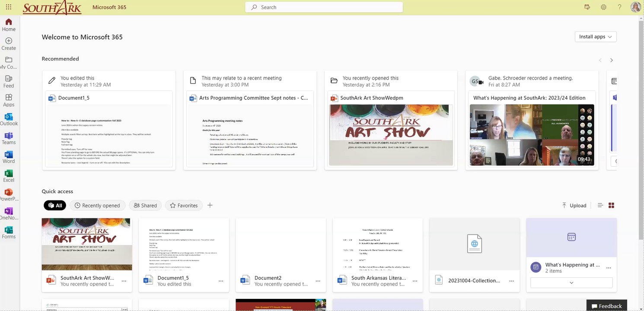This screenshot has height=311, width=644.
Task: Launch Teams from the sidebar
Action: coord(9,138)
